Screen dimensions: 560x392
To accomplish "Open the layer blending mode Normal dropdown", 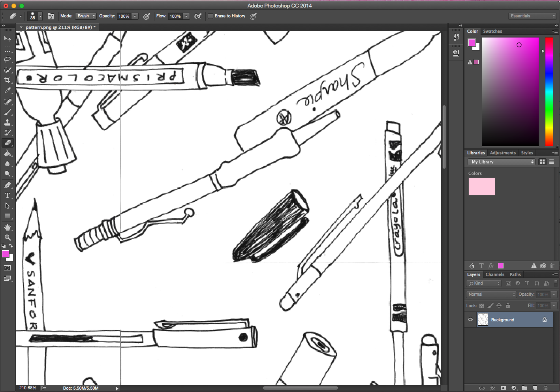I will pyautogui.click(x=490, y=294).
